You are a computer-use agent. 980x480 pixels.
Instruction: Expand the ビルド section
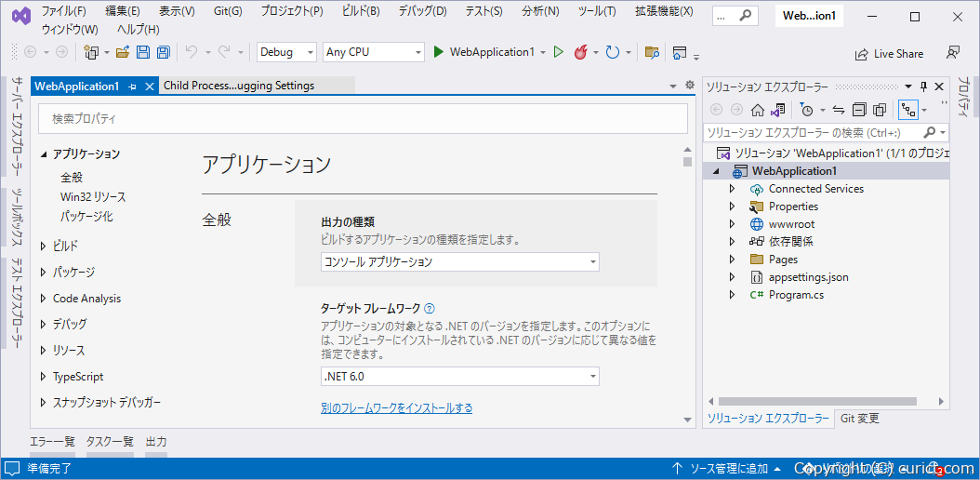click(43, 246)
